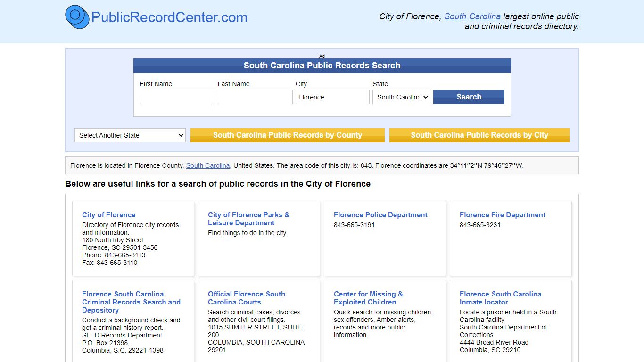Focus the First Name input field
The width and height of the screenshot is (644, 362).
177,97
